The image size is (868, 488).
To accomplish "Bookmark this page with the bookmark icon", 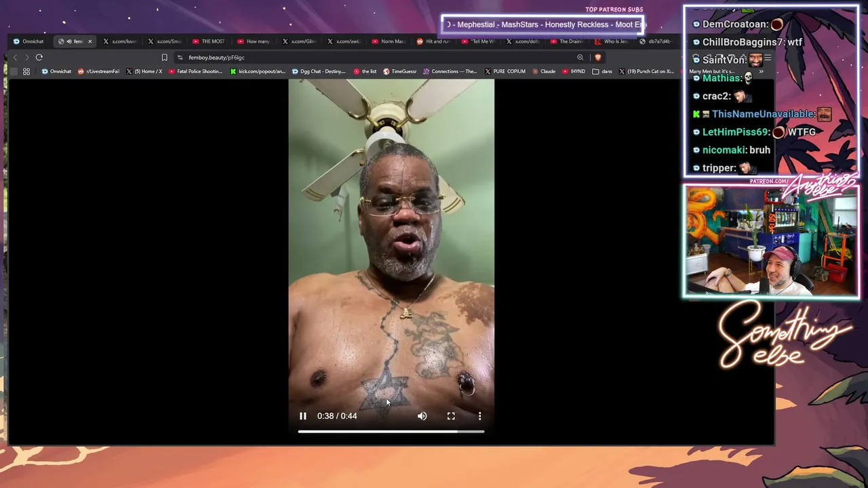I will point(164,58).
